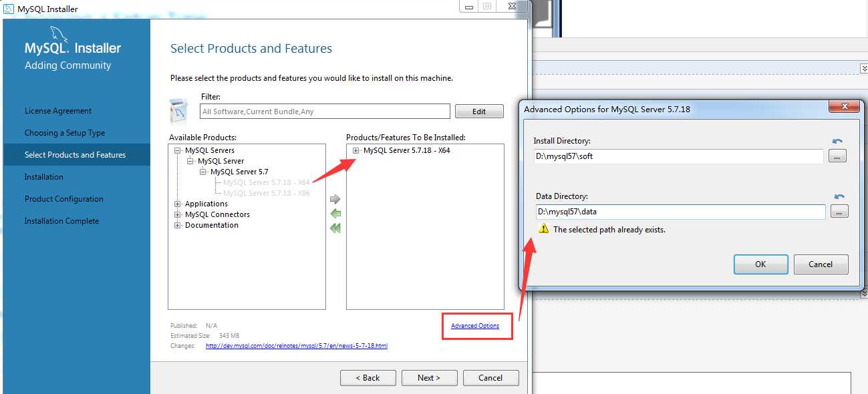This screenshot has width=868, height=394.
Task: Reset the Data Directory with revert icon
Action: 839,196
